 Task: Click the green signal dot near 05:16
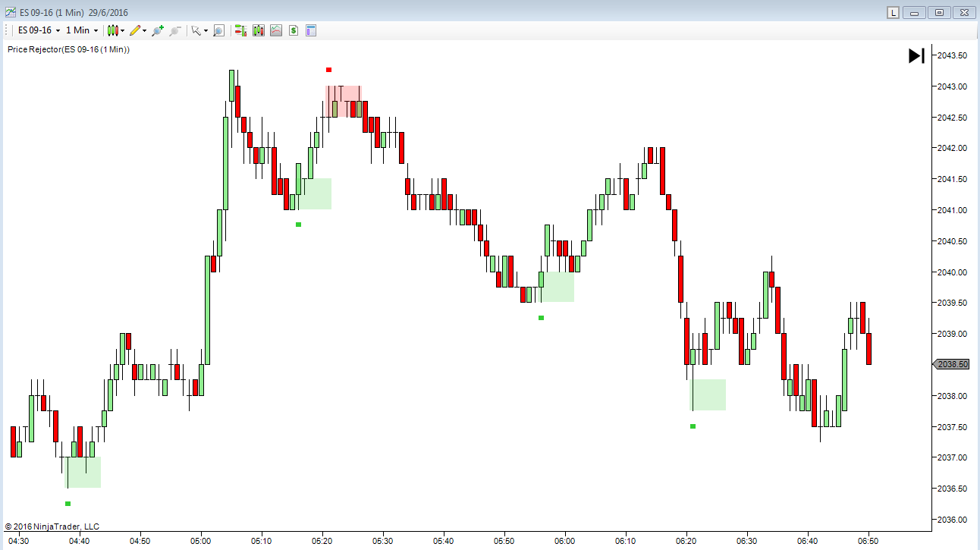pyautogui.click(x=298, y=225)
